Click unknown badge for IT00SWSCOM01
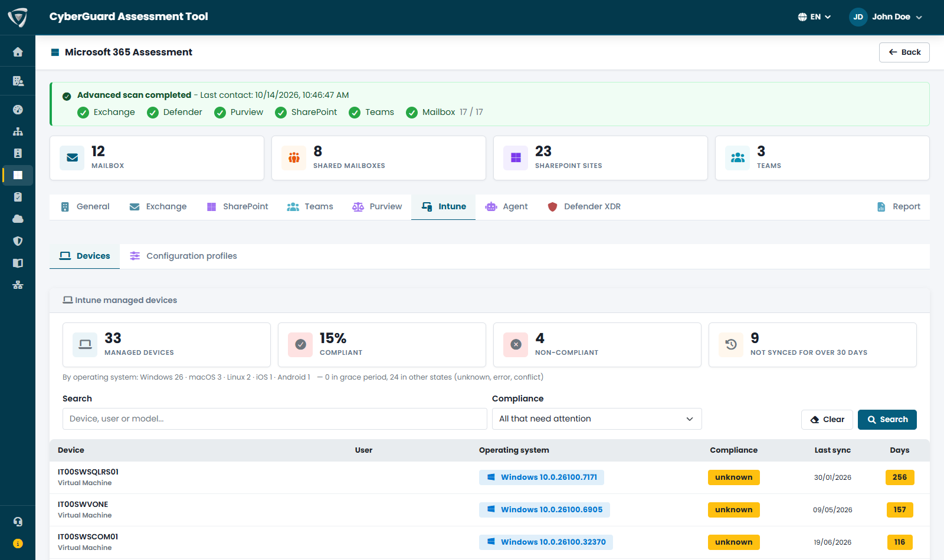 [x=733, y=542]
